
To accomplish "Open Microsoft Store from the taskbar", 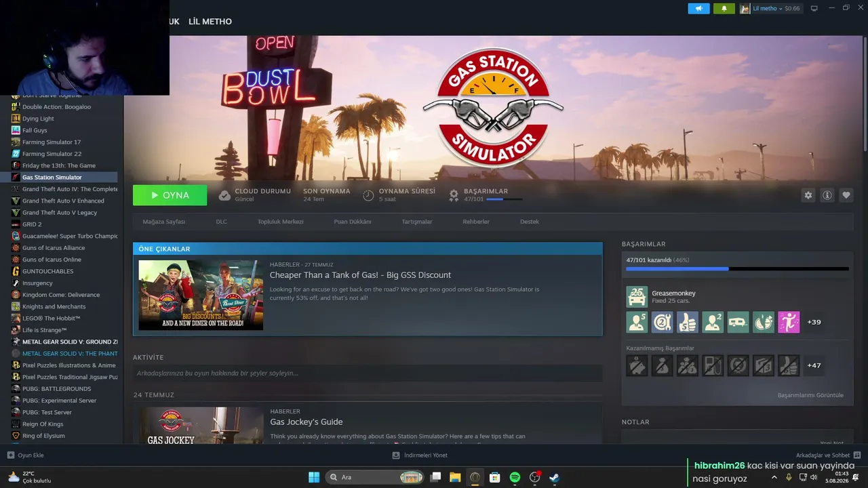I will pyautogui.click(x=495, y=477).
